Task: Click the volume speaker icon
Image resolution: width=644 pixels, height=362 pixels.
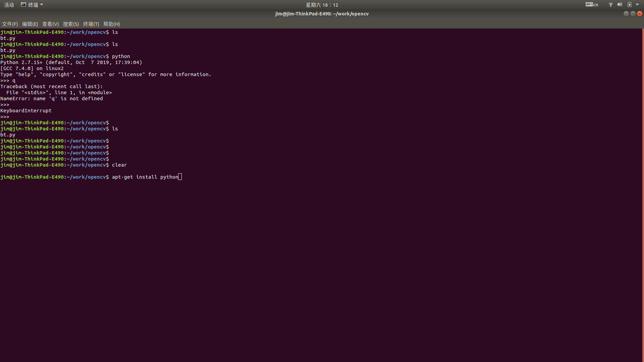Action: click(x=620, y=5)
